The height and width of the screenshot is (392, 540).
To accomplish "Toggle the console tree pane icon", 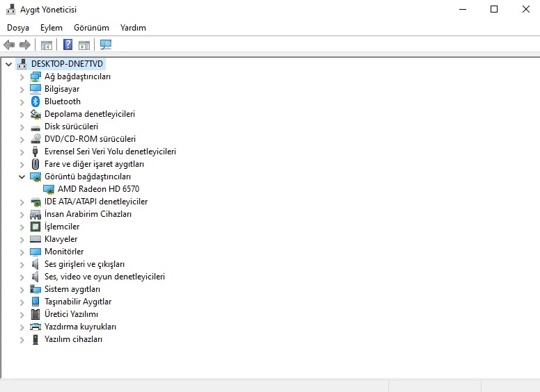I will click(x=47, y=44).
